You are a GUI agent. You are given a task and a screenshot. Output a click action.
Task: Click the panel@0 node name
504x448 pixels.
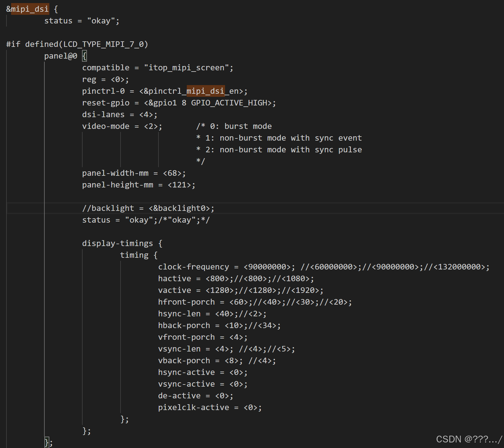tap(60, 56)
